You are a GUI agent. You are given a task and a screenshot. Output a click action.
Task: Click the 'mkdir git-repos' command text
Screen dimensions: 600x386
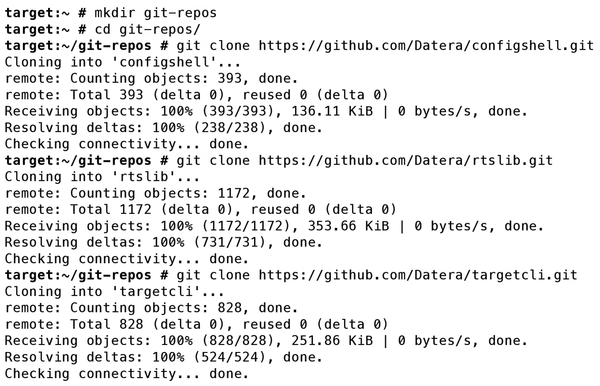click(155, 13)
